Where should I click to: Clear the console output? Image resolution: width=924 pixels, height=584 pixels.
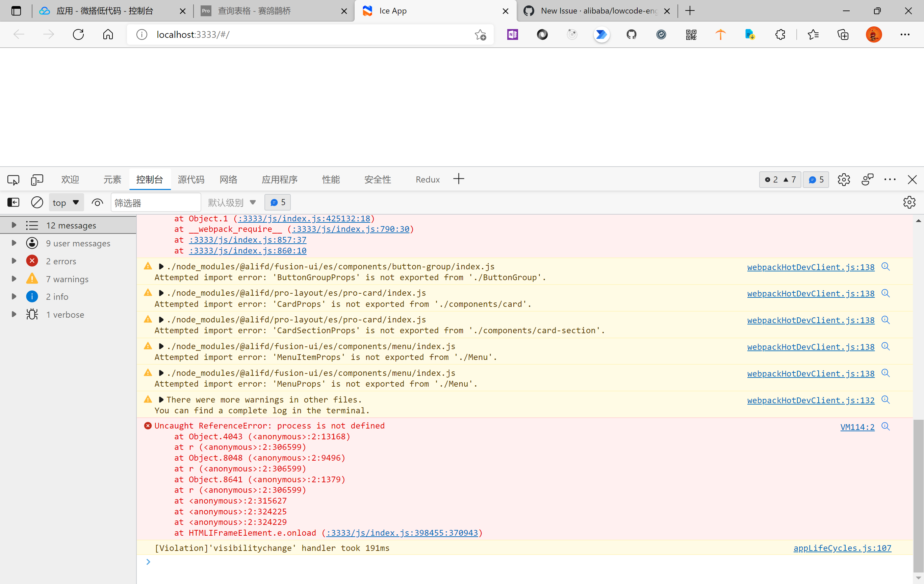pos(37,202)
